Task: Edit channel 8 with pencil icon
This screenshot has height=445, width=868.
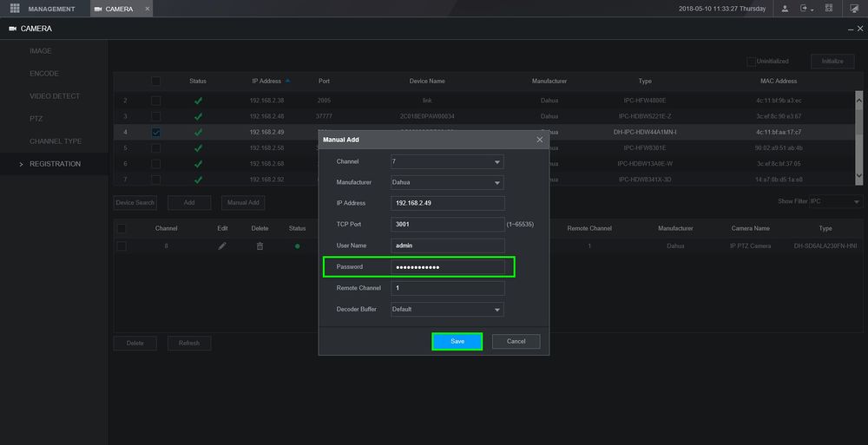Action: [222, 246]
